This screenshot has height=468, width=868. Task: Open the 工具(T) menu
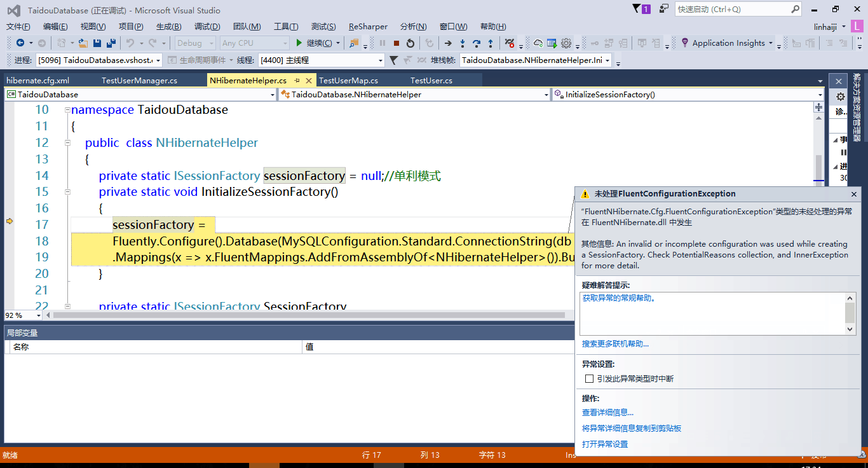click(286, 27)
